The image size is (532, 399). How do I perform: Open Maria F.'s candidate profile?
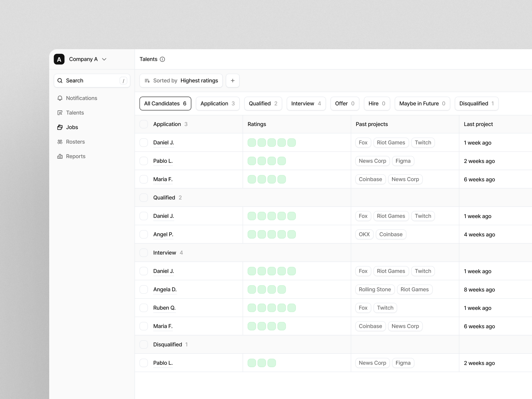pos(163,179)
